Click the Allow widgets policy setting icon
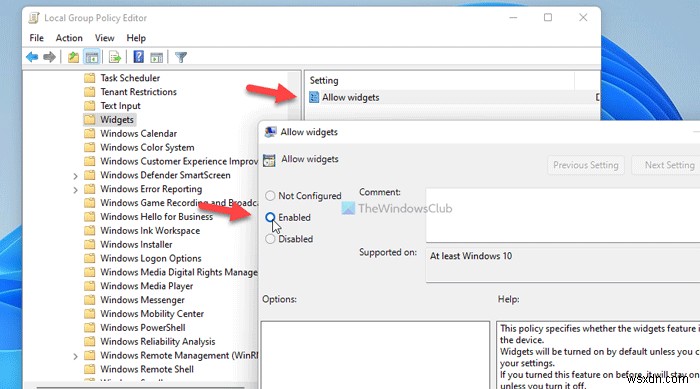 (x=314, y=97)
